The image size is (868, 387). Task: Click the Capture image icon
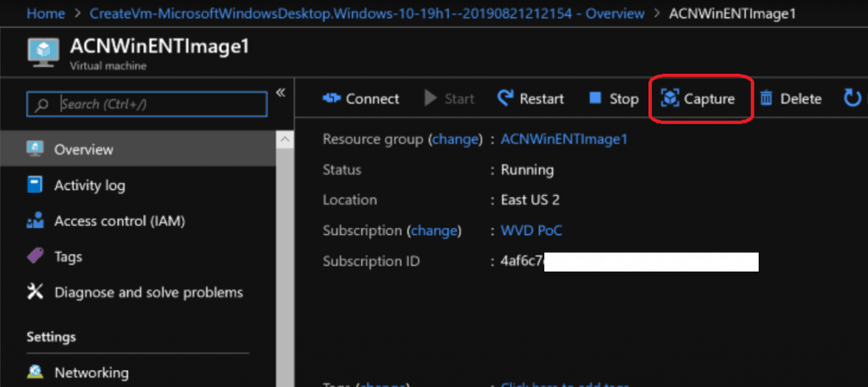(670, 98)
